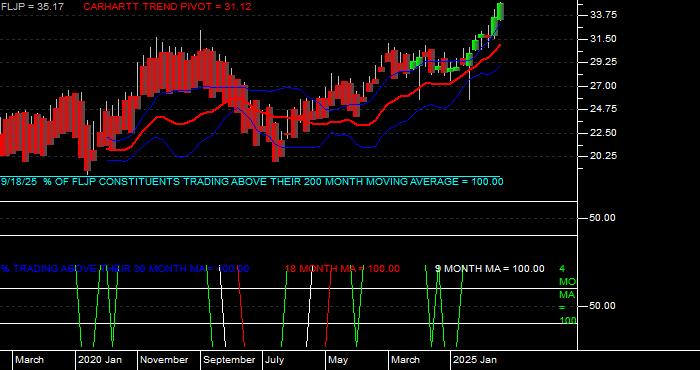This screenshot has width=700, height=370.
Task: Select the 9 MONTH MA = 100.00 label
Action: click(x=490, y=269)
